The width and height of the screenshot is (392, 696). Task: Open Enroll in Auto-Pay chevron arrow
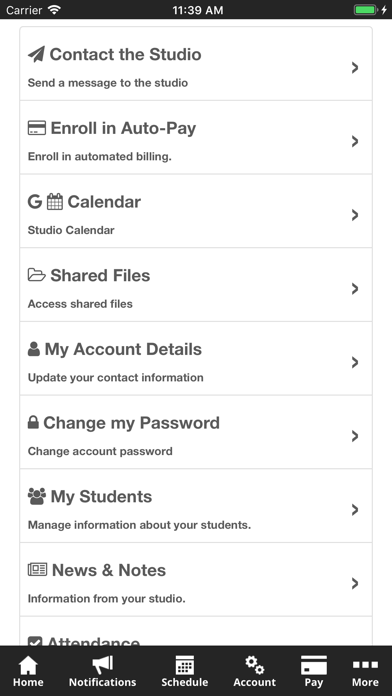(x=355, y=141)
